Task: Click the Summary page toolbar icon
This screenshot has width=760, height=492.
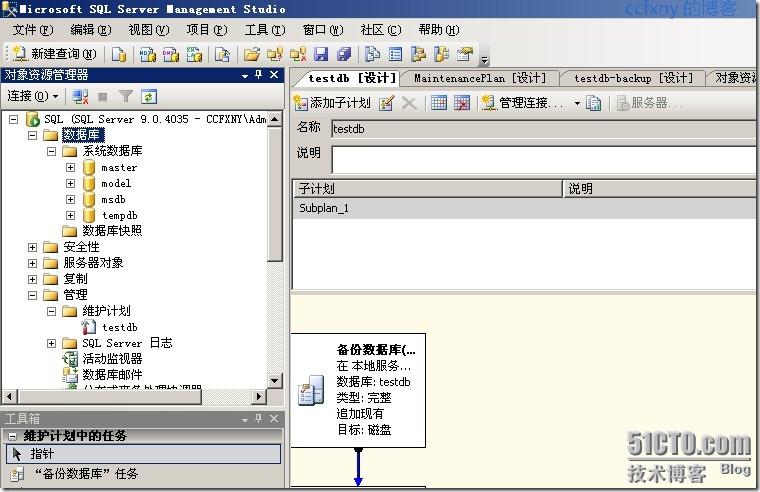Action: [396, 54]
